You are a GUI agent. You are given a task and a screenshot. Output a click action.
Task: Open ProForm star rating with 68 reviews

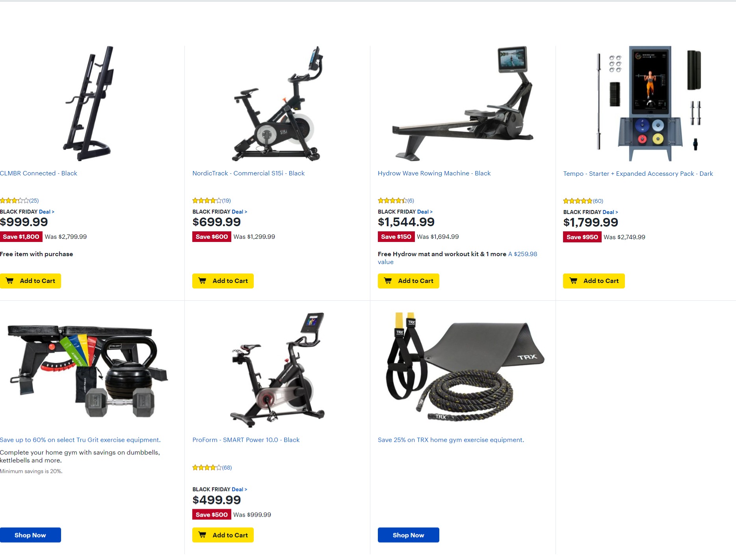(212, 468)
